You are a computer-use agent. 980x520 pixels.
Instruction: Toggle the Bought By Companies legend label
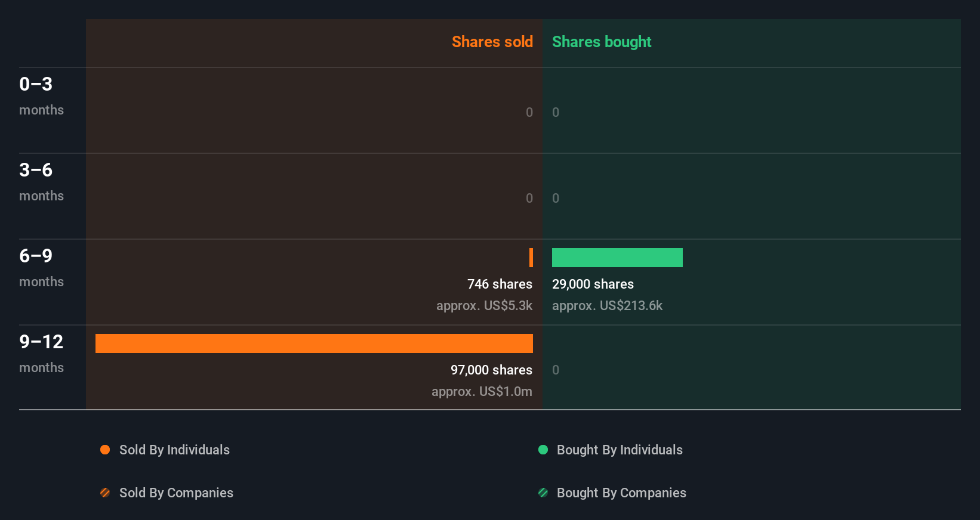pos(621,493)
